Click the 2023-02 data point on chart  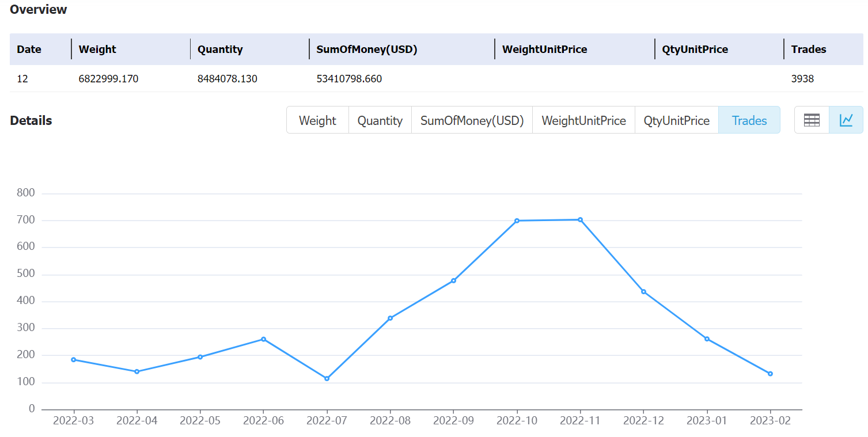770,374
